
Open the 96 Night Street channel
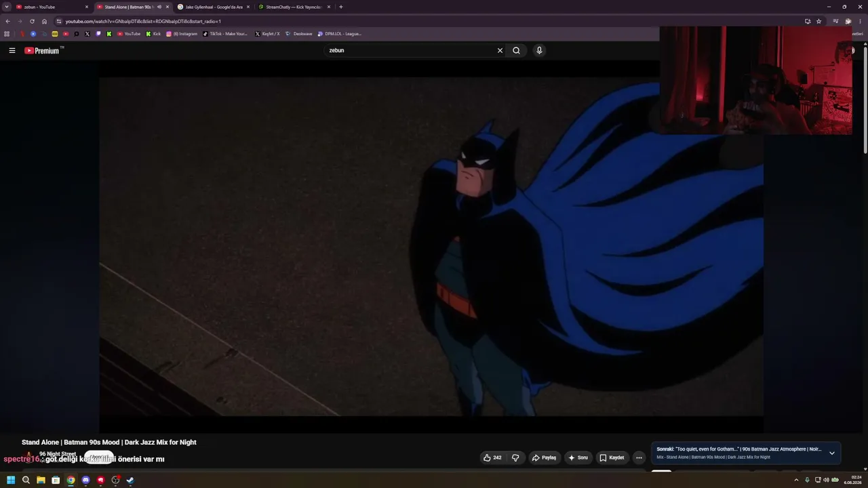pyautogui.click(x=58, y=454)
